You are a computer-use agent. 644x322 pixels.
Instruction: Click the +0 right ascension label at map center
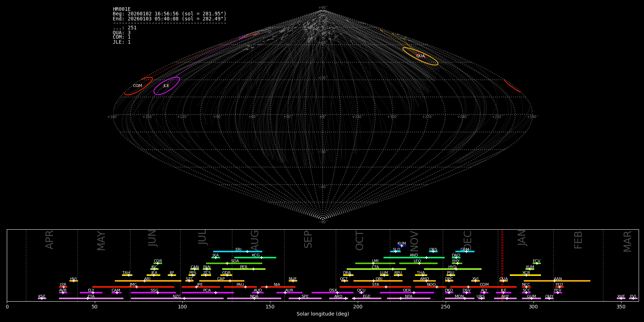tap(322, 117)
